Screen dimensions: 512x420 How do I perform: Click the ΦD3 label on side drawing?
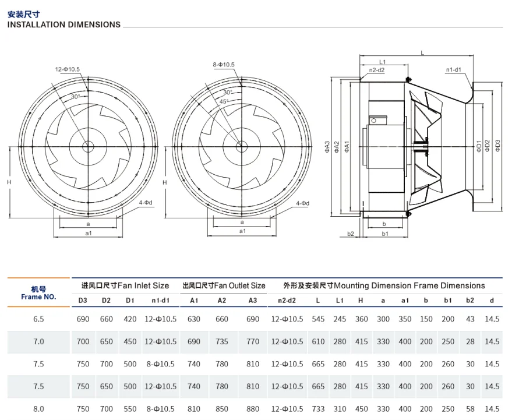click(497, 146)
